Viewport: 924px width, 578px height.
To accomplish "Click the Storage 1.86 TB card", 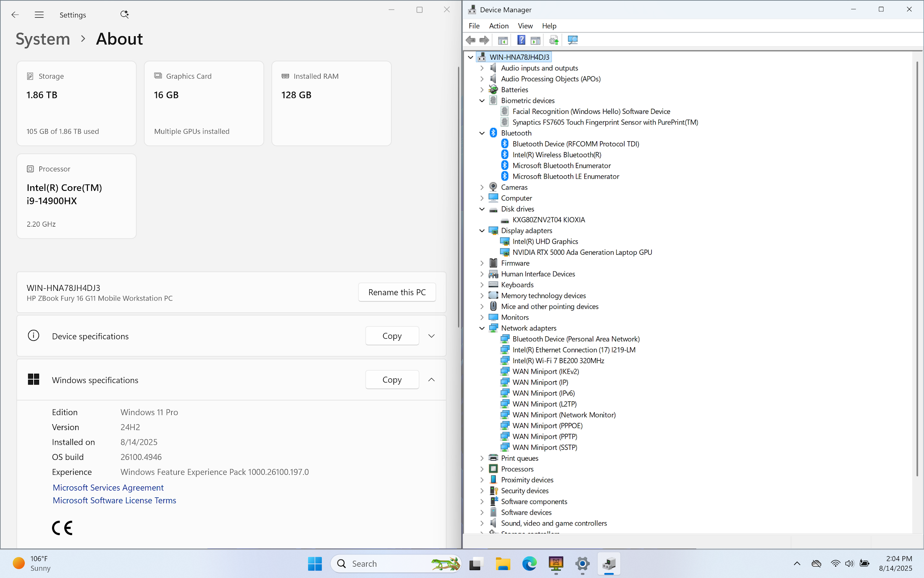I will (76, 103).
